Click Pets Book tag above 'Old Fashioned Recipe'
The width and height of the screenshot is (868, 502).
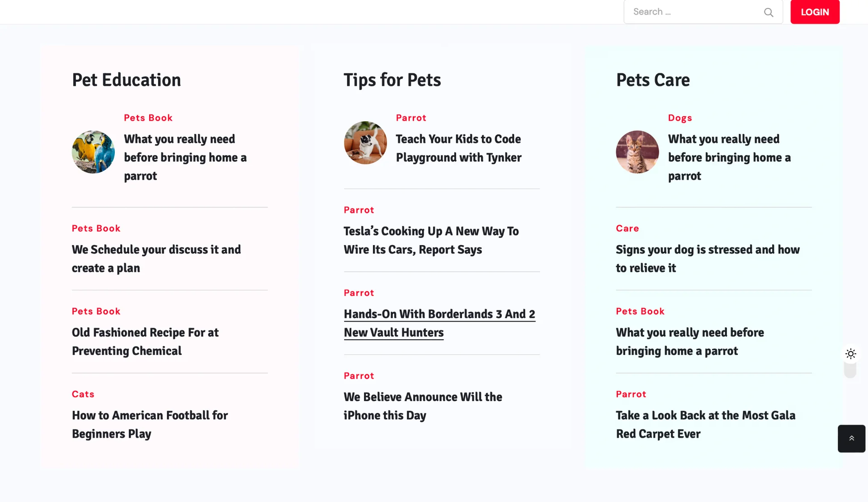click(x=96, y=312)
